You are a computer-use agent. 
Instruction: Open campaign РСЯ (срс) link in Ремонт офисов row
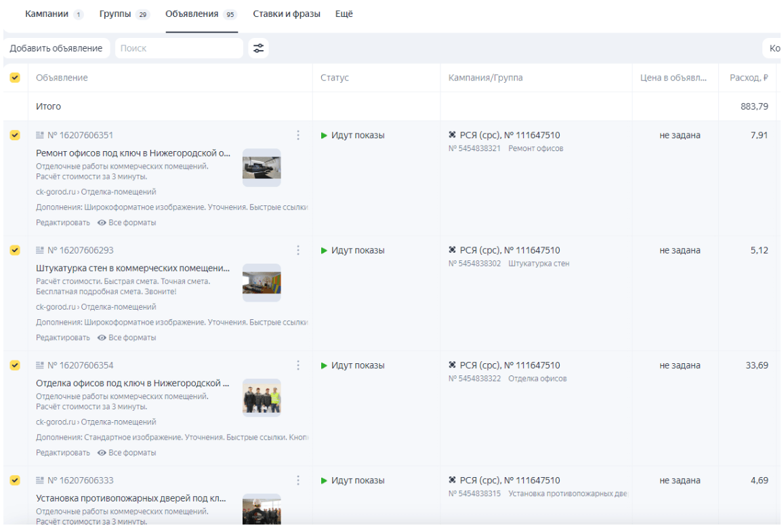pyautogui.click(x=510, y=135)
